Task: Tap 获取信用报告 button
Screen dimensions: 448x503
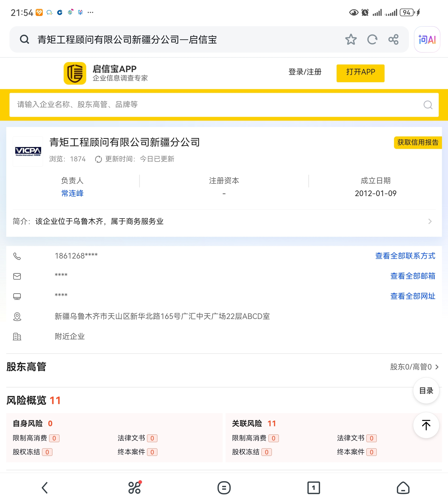Action: coord(418,142)
